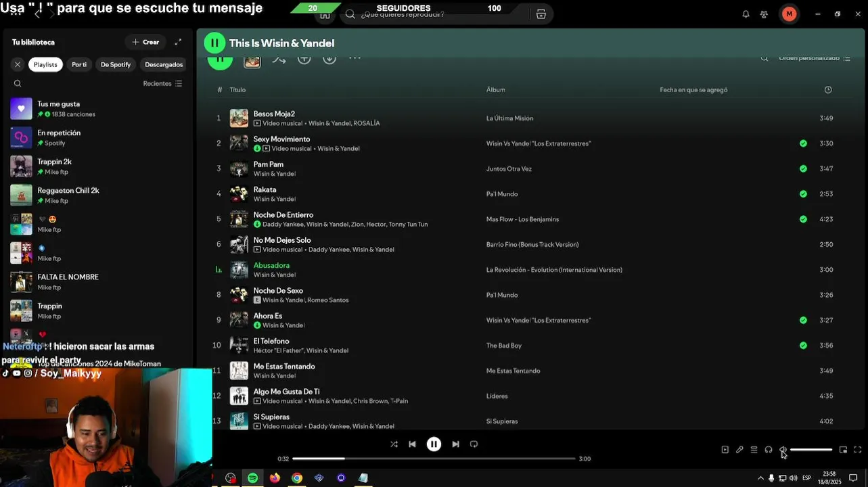The width and height of the screenshot is (868, 487).
Task: Toggle saved checkmark for Rakata
Action: click(803, 194)
